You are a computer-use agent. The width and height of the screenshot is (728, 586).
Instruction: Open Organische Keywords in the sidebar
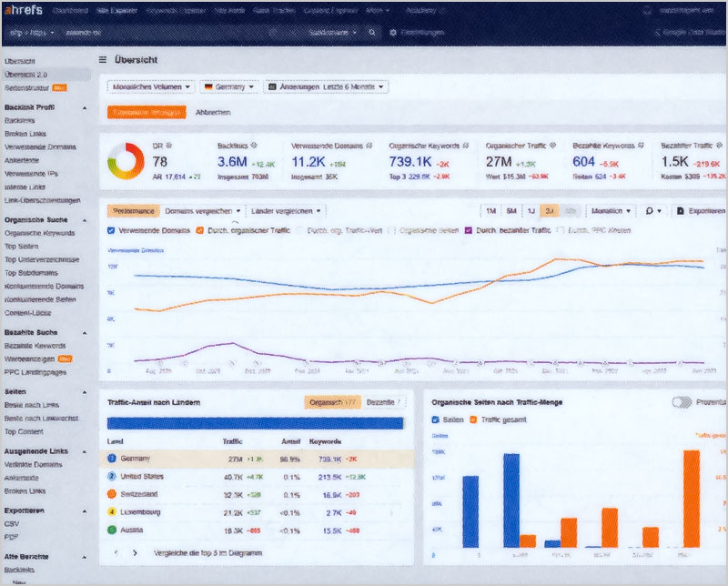pyautogui.click(x=39, y=233)
